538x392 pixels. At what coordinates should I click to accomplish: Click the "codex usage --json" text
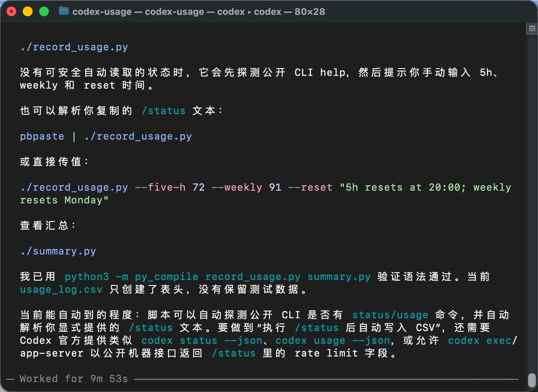tap(333, 340)
